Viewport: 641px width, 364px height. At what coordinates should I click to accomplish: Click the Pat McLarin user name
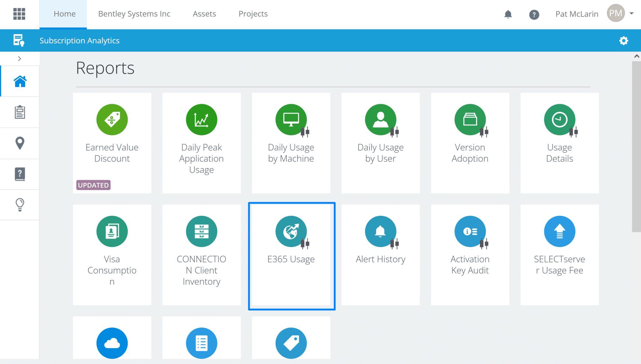pyautogui.click(x=577, y=14)
